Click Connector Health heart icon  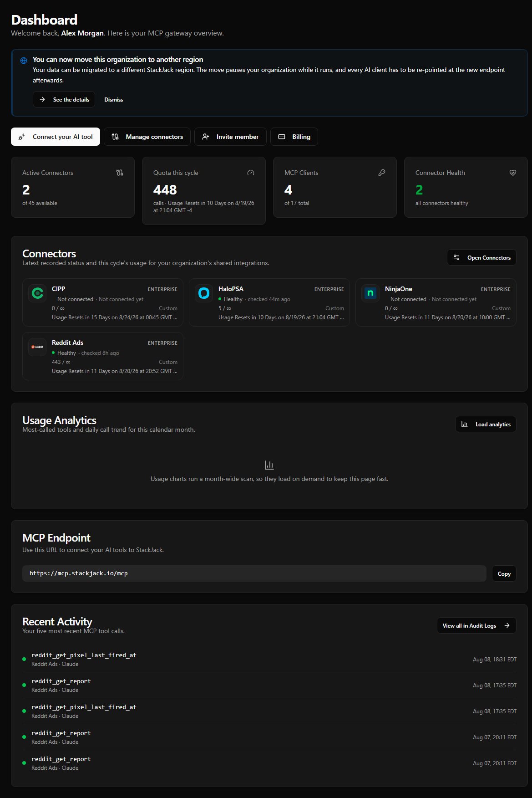point(513,173)
